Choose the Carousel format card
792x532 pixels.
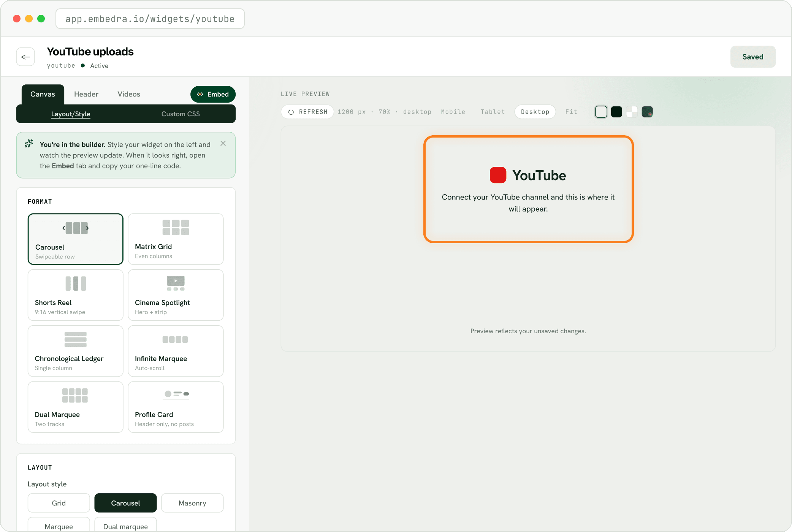[x=76, y=239]
